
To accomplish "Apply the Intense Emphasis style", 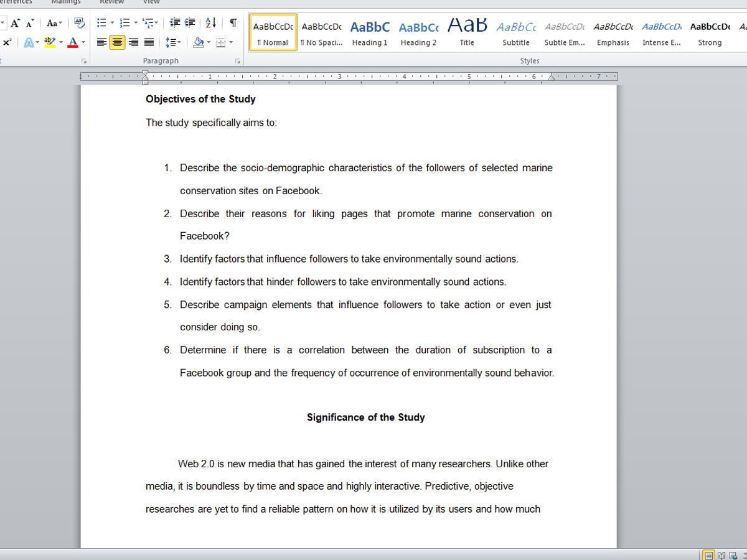I will tap(662, 32).
